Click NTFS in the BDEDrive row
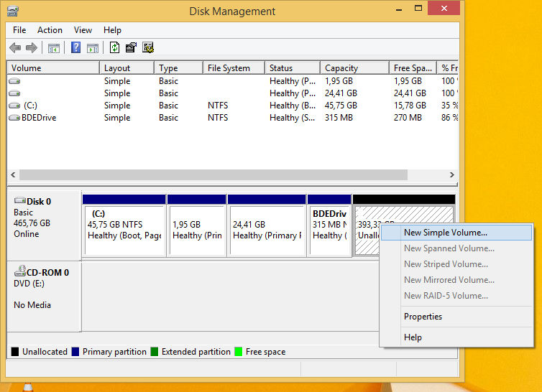This screenshot has height=392, width=542. 218,118
